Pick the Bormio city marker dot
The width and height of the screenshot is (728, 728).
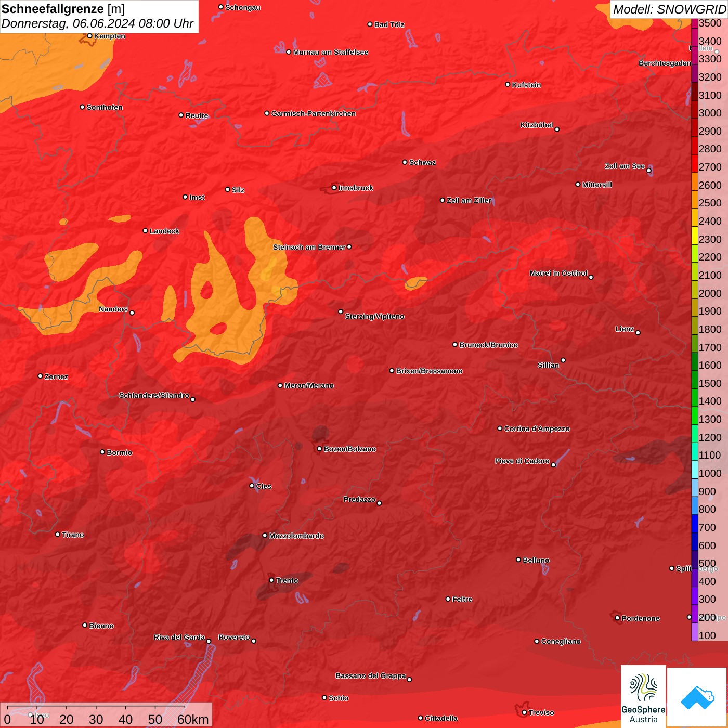click(102, 452)
